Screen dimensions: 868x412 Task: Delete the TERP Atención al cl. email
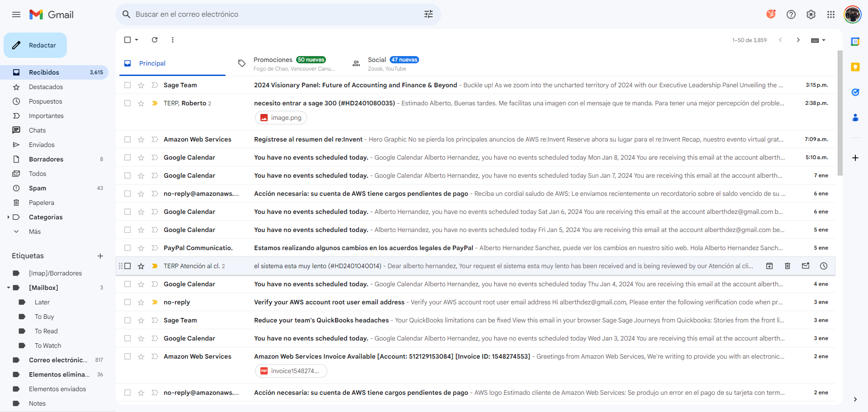pyautogui.click(x=788, y=266)
